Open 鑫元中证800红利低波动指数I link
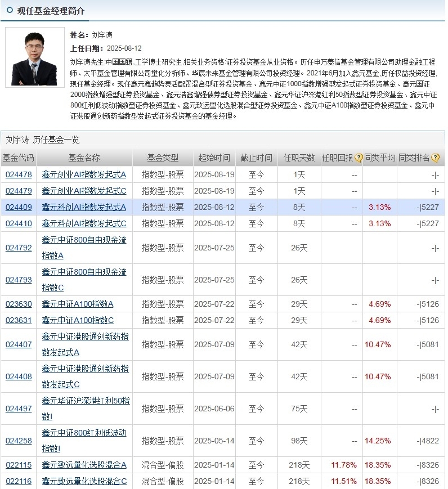This screenshot has width=448, height=489. (x=84, y=441)
